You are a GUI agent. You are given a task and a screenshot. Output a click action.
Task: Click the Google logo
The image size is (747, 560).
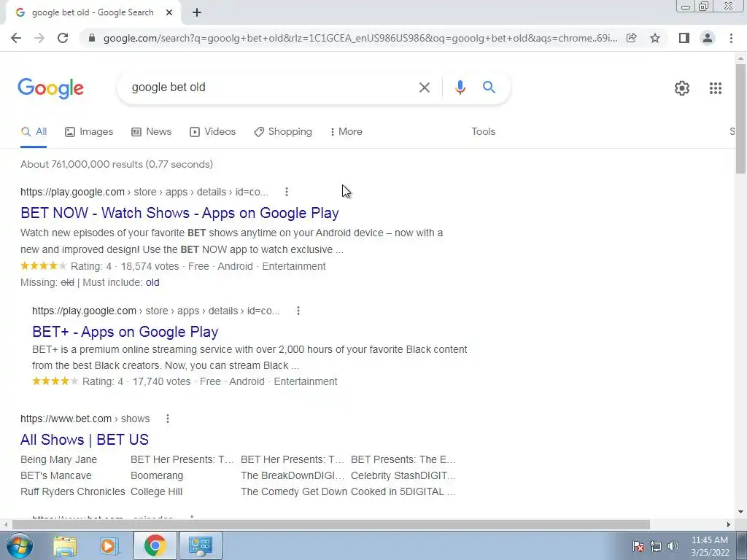[x=51, y=88]
